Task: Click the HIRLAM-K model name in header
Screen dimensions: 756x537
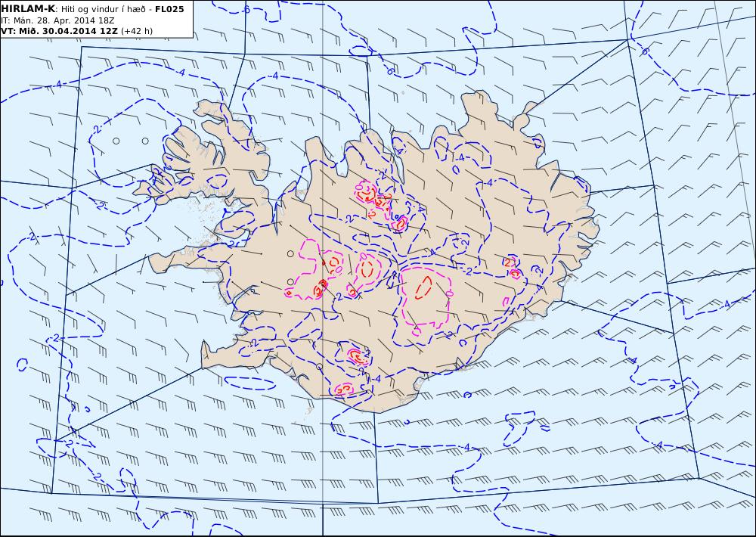Action: [29, 8]
